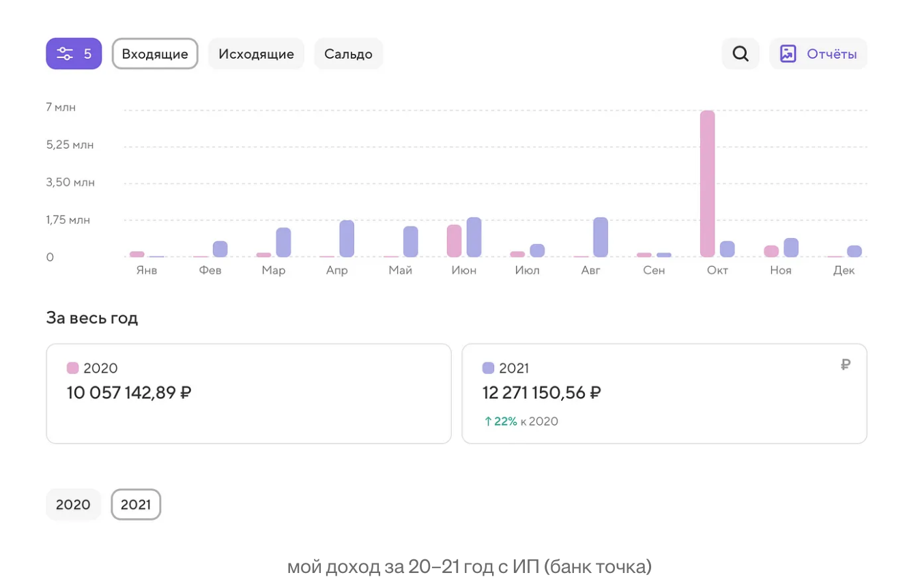Open the Отчёты reports button
This screenshot has height=588, width=905.
pyautogui.click(x=818, y=54)
